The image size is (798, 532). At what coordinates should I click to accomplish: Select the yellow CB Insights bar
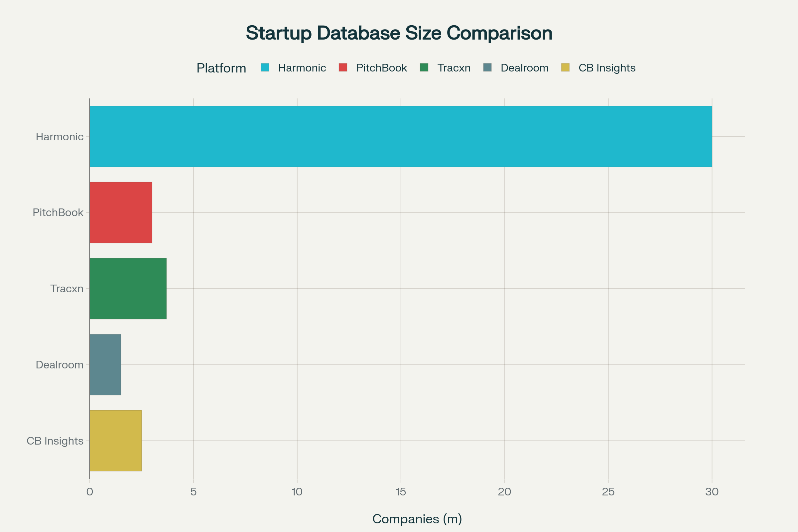pos(116,441)
